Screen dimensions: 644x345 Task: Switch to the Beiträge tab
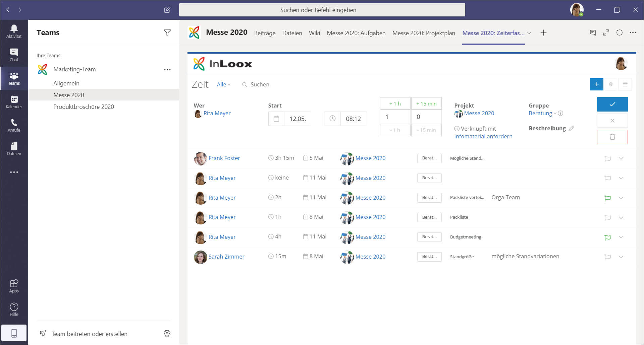point(265,33)
